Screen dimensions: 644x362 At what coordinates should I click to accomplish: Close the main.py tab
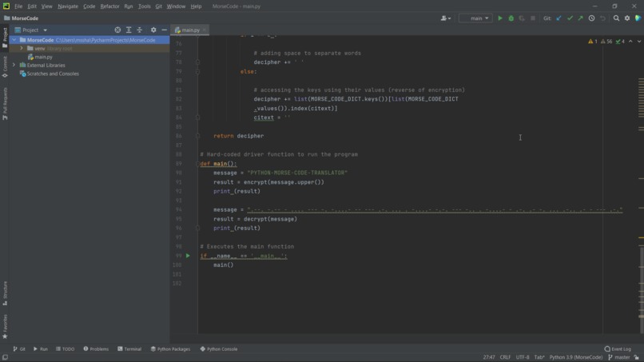click(x=204, y=30)
